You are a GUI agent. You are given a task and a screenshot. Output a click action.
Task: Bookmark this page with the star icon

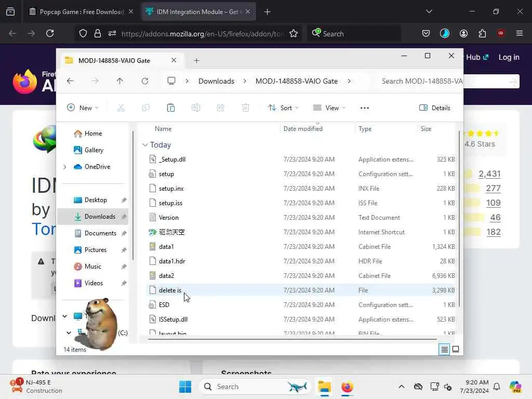(x=294, y=34)
